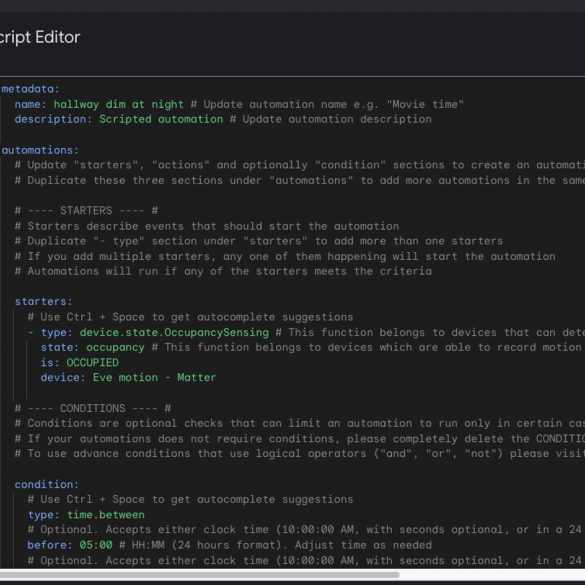
Task: Click the 'Eve motion - Matter' device value
Action: click(154, 378)
